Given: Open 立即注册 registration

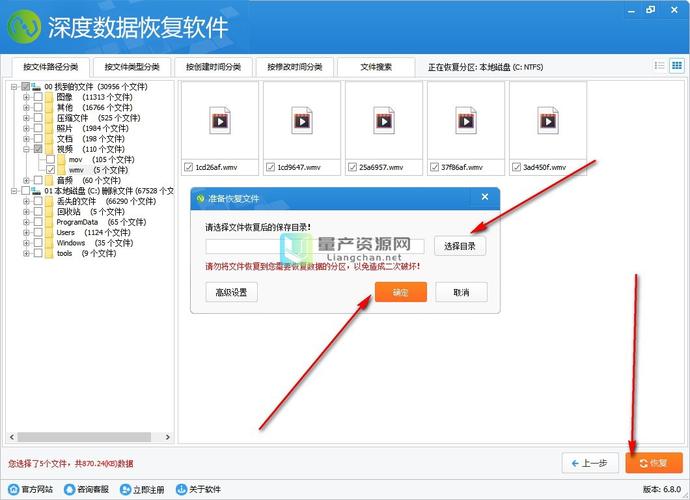Looking at the screenshot, I should pos(142,489).
